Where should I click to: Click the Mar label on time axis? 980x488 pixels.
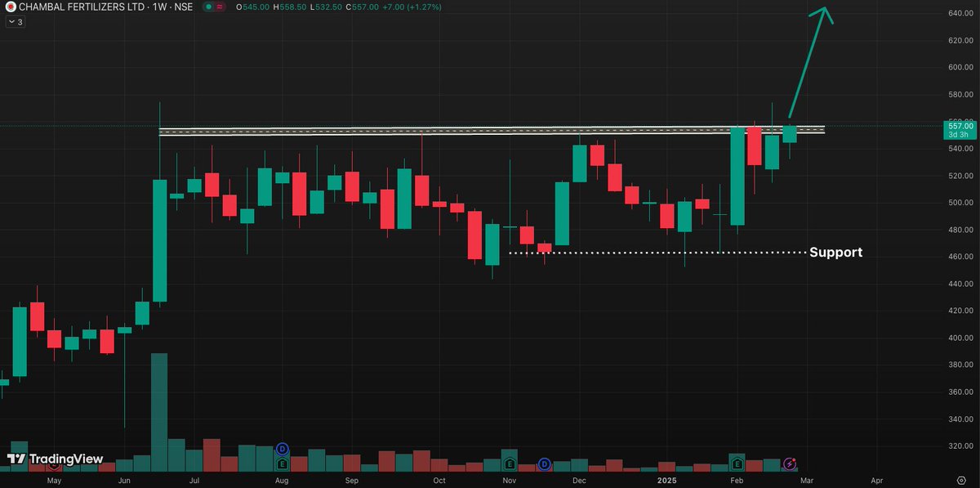pyautogui.click(x=808, y=480)
